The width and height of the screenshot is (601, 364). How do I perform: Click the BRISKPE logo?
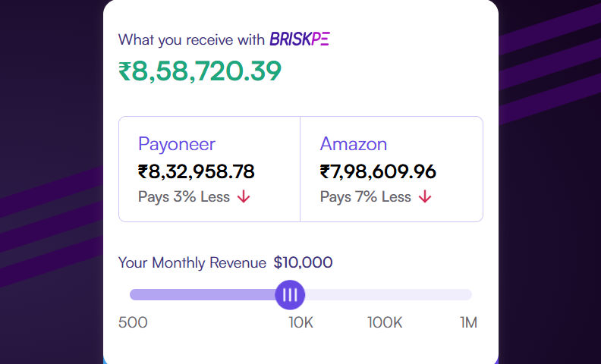pyautogui.click(x=299, y=39)
